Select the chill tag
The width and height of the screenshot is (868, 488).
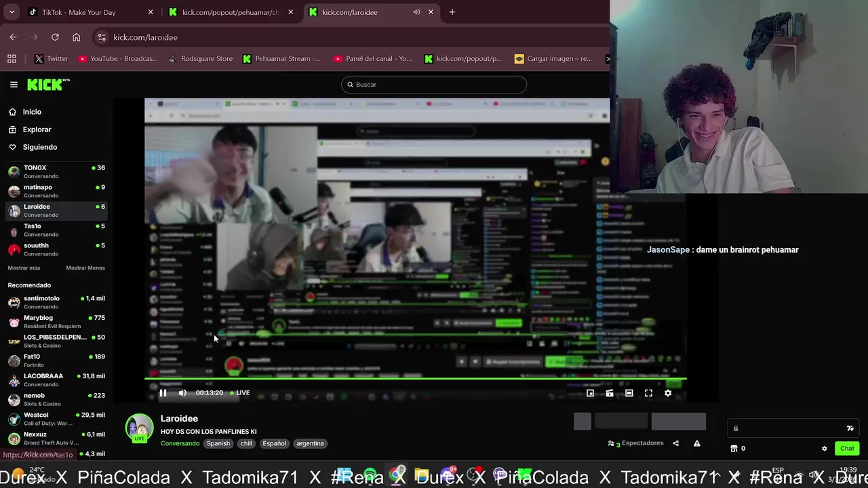point(246,443)
